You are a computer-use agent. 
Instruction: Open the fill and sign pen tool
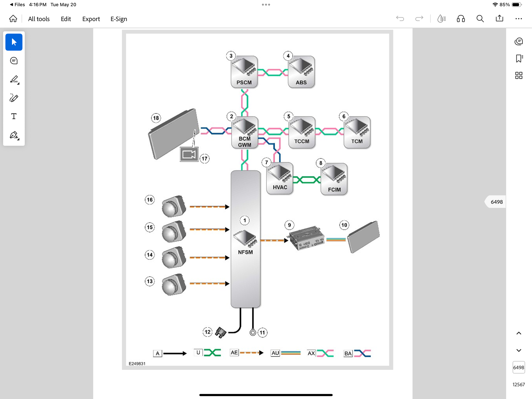(x=14, y=135)
